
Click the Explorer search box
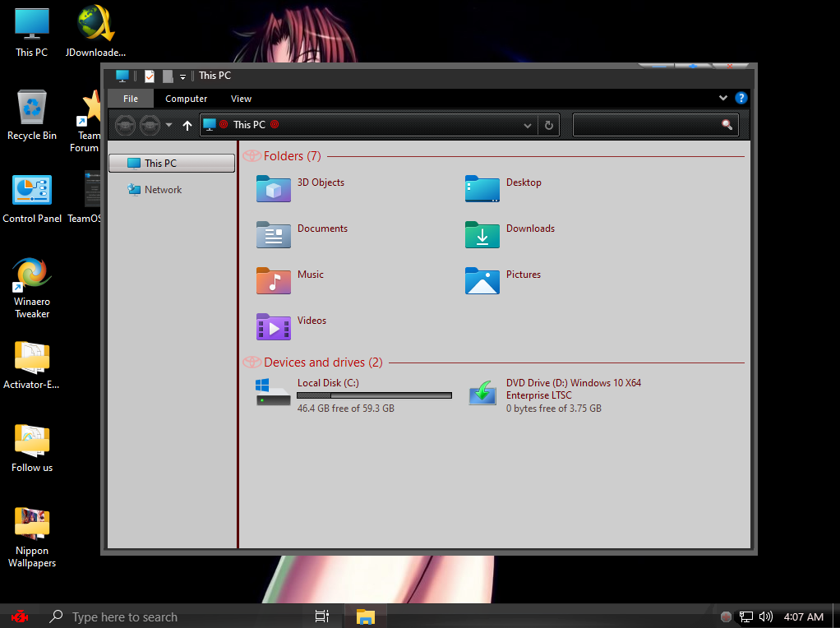pyautogui.click(x=647, y=125)
